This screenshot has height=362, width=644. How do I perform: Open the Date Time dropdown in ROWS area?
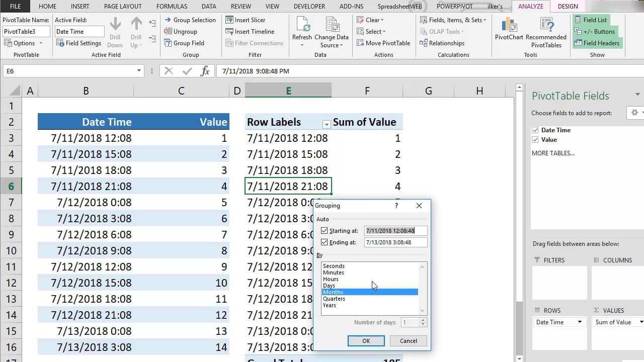(580, 322)
